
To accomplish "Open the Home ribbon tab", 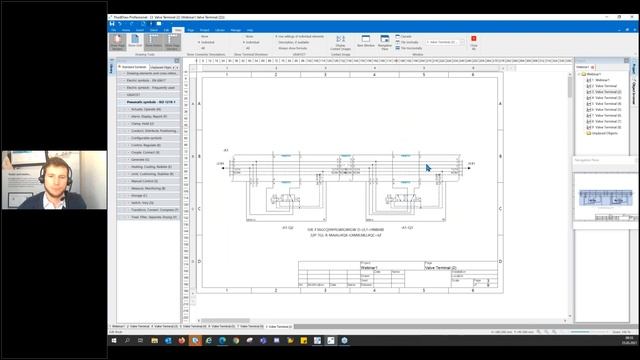I will 126,30.
